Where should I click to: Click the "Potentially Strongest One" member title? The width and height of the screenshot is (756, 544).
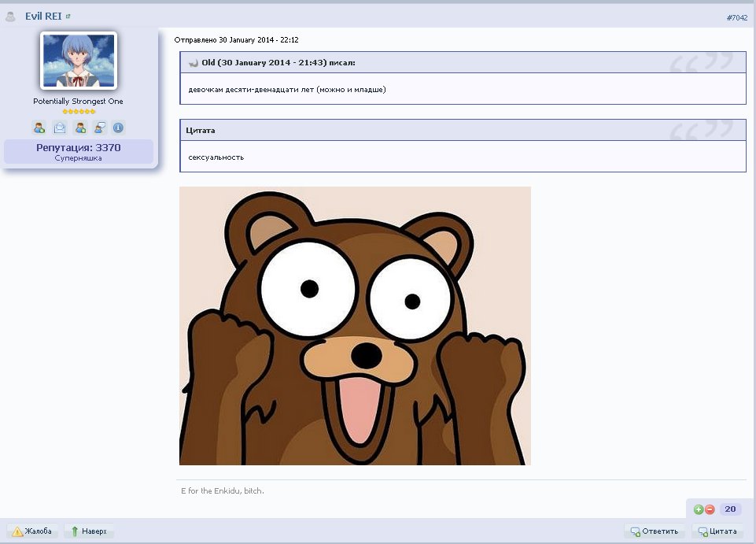pos(78,102)
